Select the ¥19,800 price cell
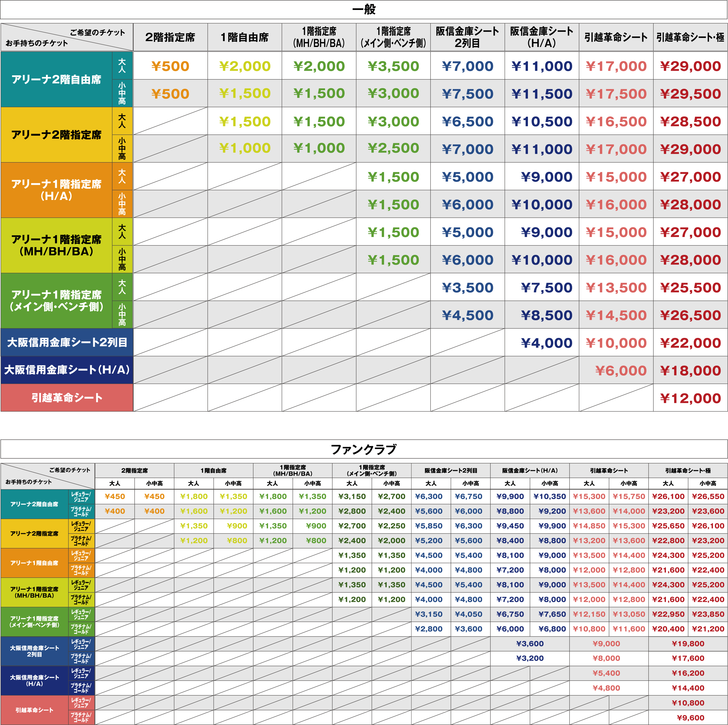Viewport: 728px width, 725px height. click(688, 644)
